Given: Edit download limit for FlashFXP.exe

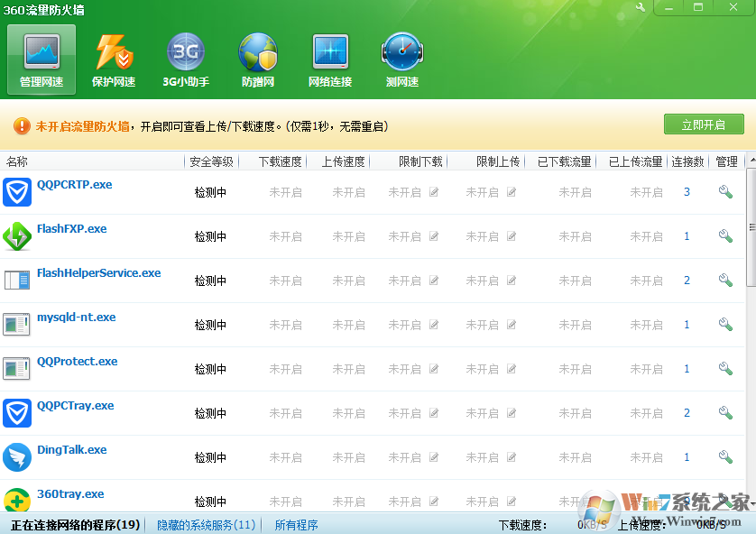Looking at the screenshot, I should coord(434,236).
